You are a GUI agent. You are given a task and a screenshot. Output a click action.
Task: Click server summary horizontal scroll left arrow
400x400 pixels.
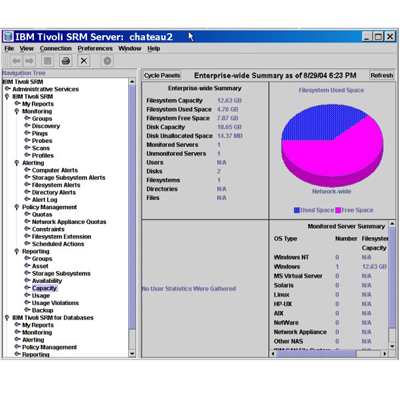(x=273, y=353)
